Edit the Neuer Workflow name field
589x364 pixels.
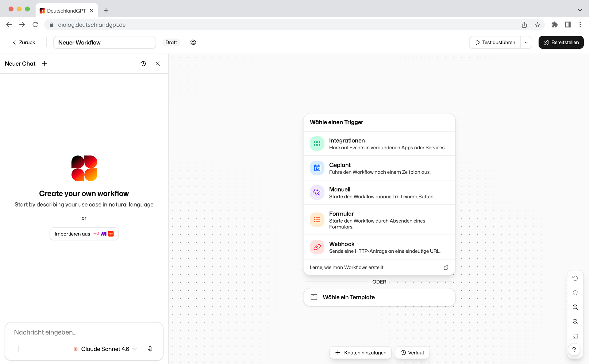click(105, 42)
